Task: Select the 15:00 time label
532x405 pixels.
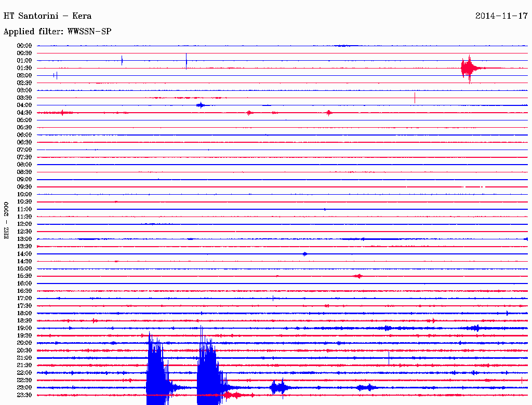Action: [x=24, y=268]
